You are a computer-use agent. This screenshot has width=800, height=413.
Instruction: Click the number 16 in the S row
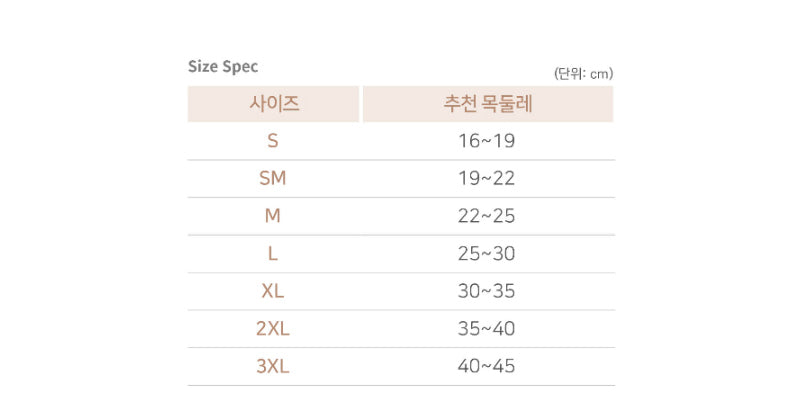click(469, 141)
